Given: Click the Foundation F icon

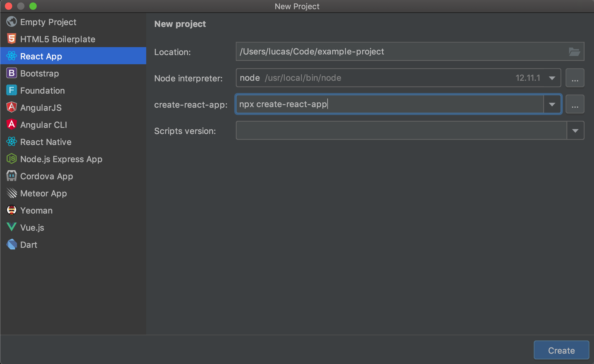Looking at the screenshot, I should pos(12,90).
